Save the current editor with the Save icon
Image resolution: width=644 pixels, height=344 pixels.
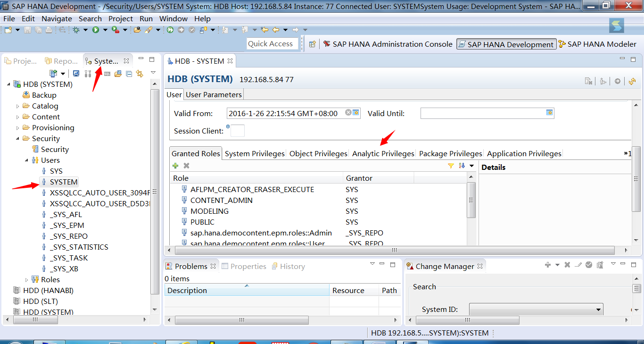[28, 29]
